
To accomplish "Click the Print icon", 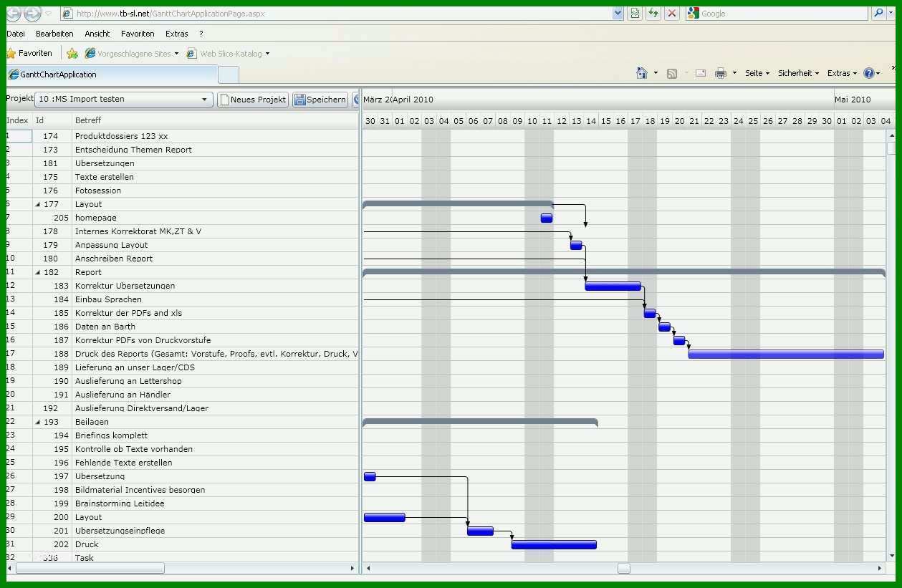I will [x=721, y=73].
